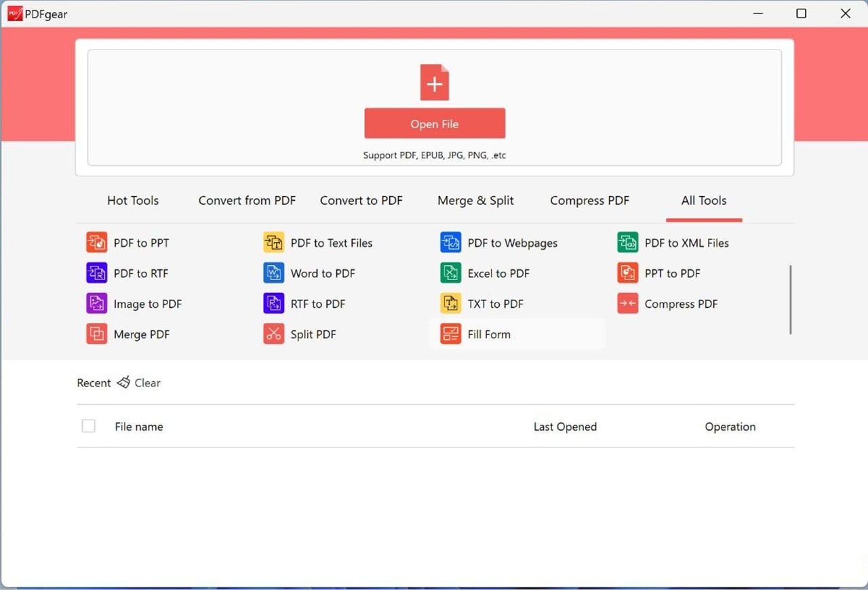Click the Split PDF scissors icon
Image resolution: width=868 pixels, height=590 pixels.
[274, 334]
